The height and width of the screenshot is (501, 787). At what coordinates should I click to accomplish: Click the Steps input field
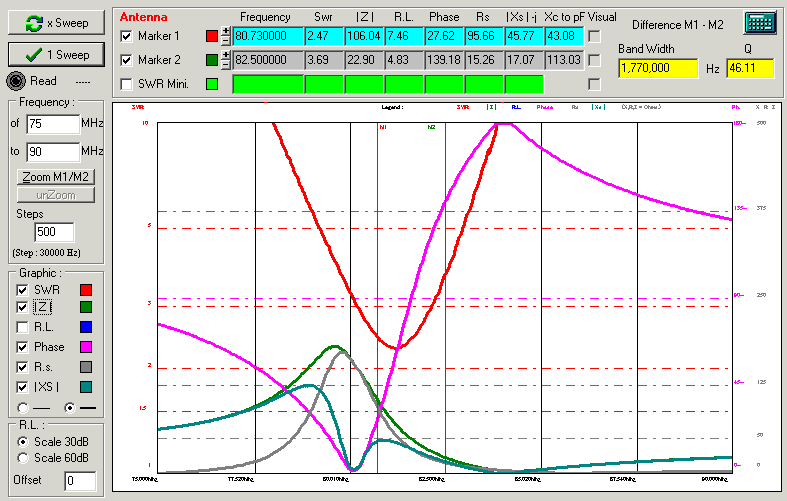[x=54, y=232]
